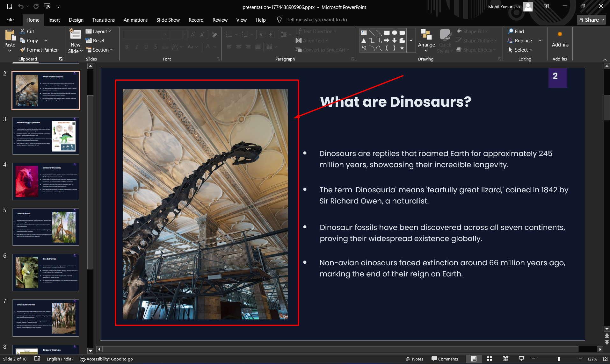Open the Design ribbon tab
This screenshot has height=364, width=610.
click(x=76, y=20)
